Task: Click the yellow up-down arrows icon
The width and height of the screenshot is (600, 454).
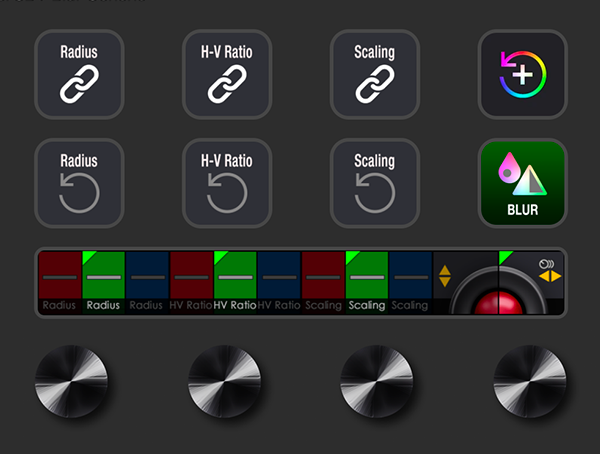Action: tap(445, 276)
